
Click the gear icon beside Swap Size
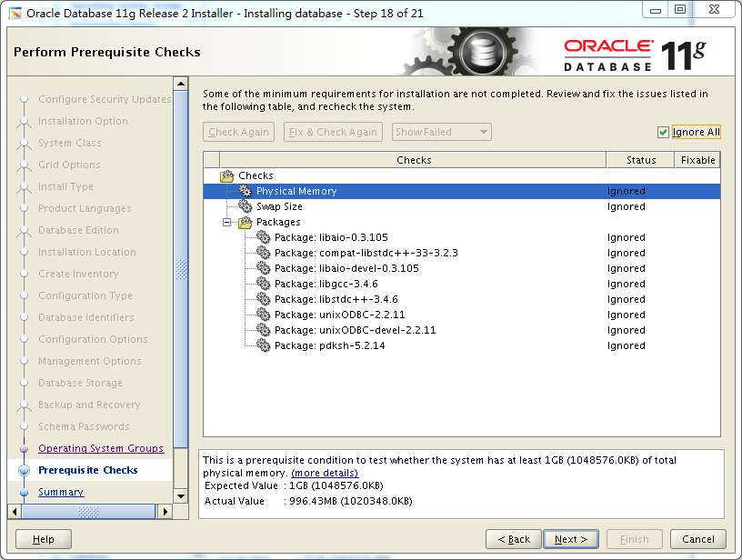point(246,206)
